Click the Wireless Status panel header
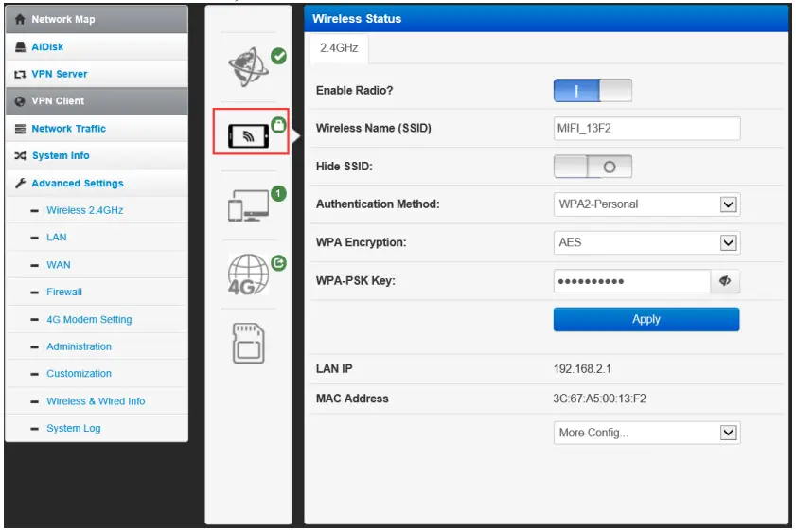 pyautogui.click(x=546, y=19)
